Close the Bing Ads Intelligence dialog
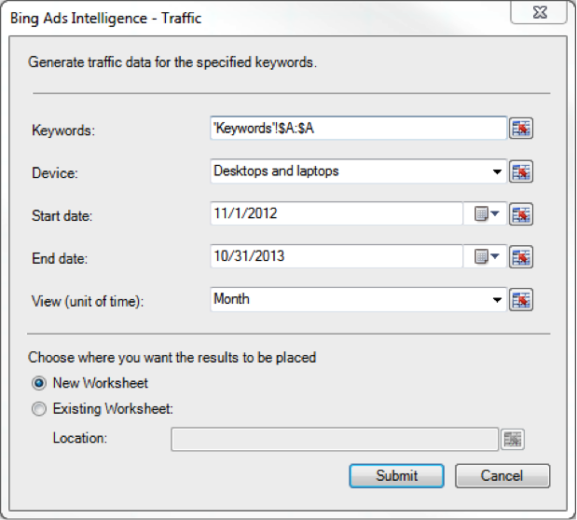The image size is (577, 520). click(x=539, y=13)
